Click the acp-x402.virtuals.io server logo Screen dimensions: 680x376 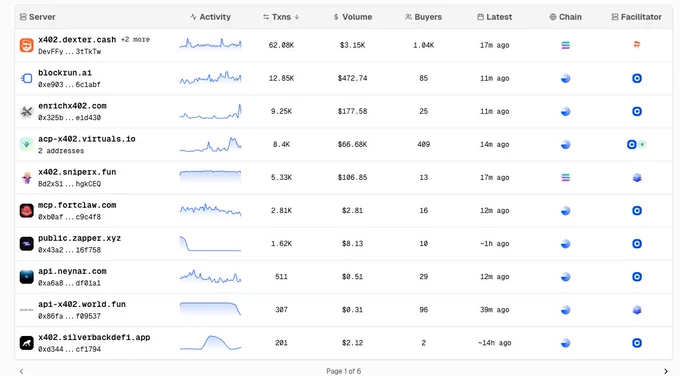[26, 144]
